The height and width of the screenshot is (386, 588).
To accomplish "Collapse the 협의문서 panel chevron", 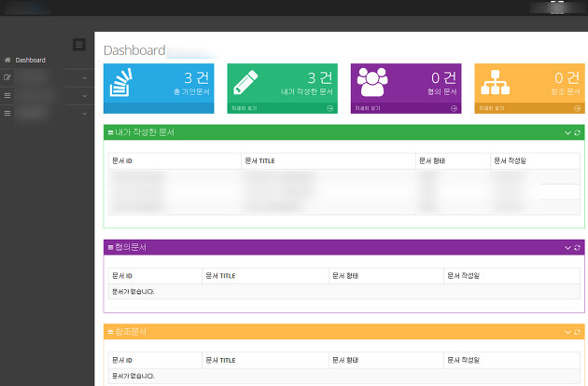I will (567, 248).
